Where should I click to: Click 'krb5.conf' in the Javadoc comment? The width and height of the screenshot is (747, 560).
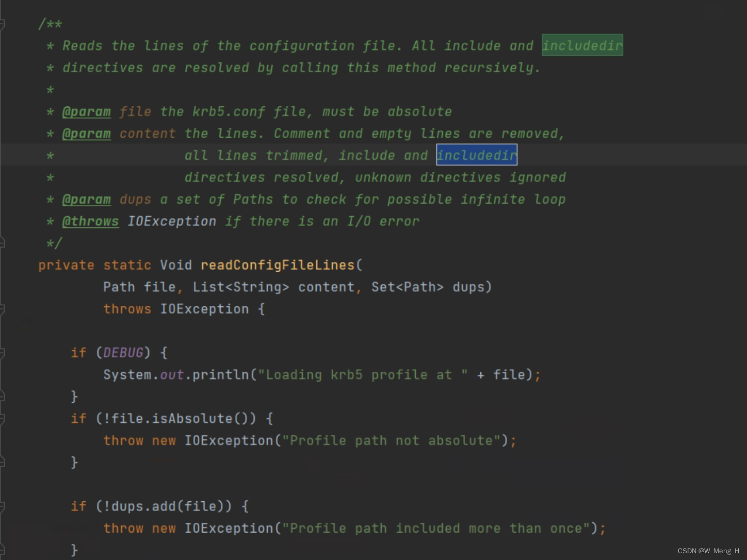(229, 112)
